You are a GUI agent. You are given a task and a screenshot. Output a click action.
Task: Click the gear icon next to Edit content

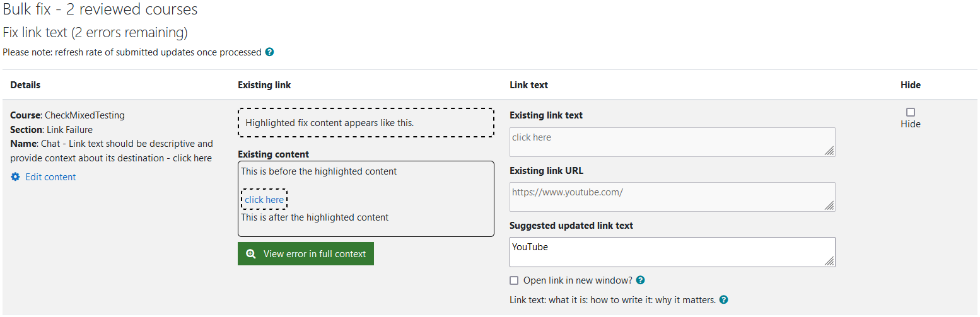click(16, 177)
